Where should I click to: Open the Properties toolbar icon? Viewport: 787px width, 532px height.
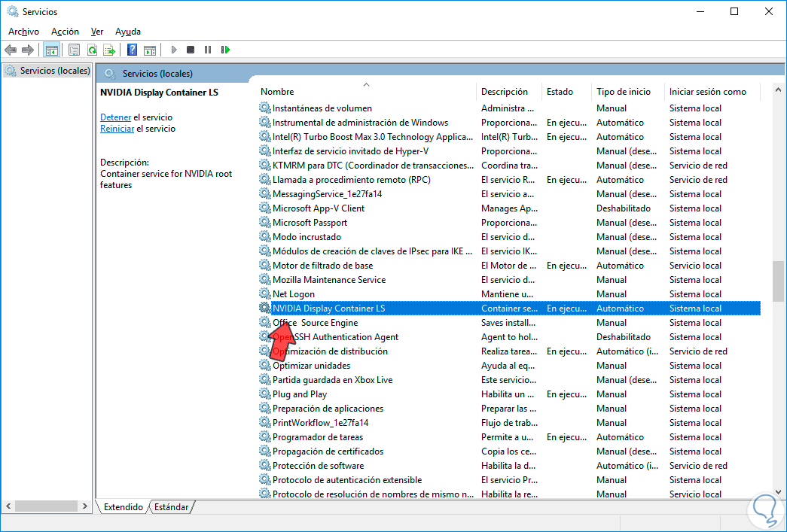pyautogui.click(x=75, y=50)
